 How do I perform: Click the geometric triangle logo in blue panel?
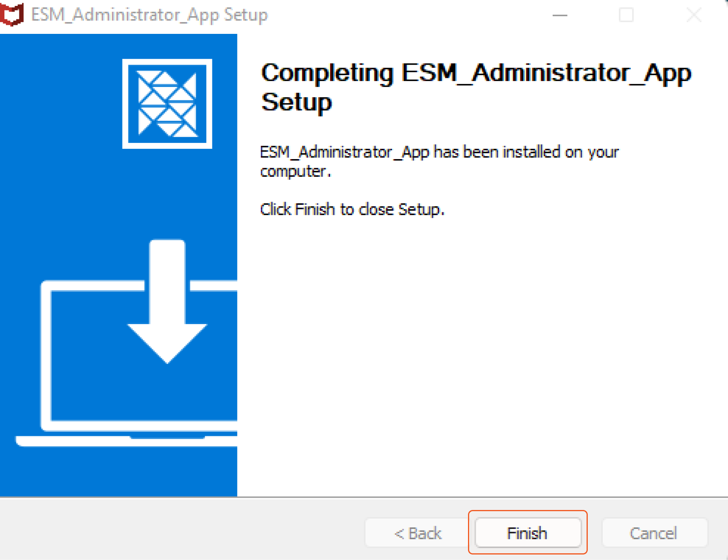(x=167, y=104)
